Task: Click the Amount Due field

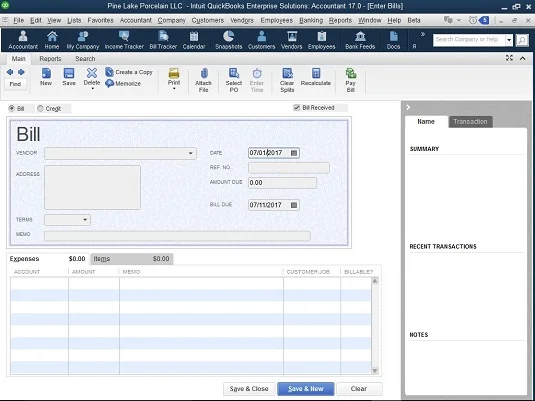Action: [282, 183]
